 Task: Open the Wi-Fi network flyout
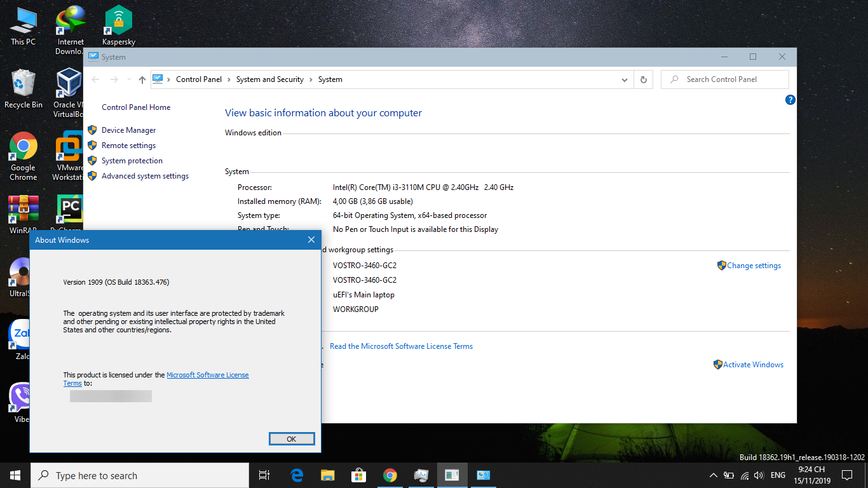745,475
